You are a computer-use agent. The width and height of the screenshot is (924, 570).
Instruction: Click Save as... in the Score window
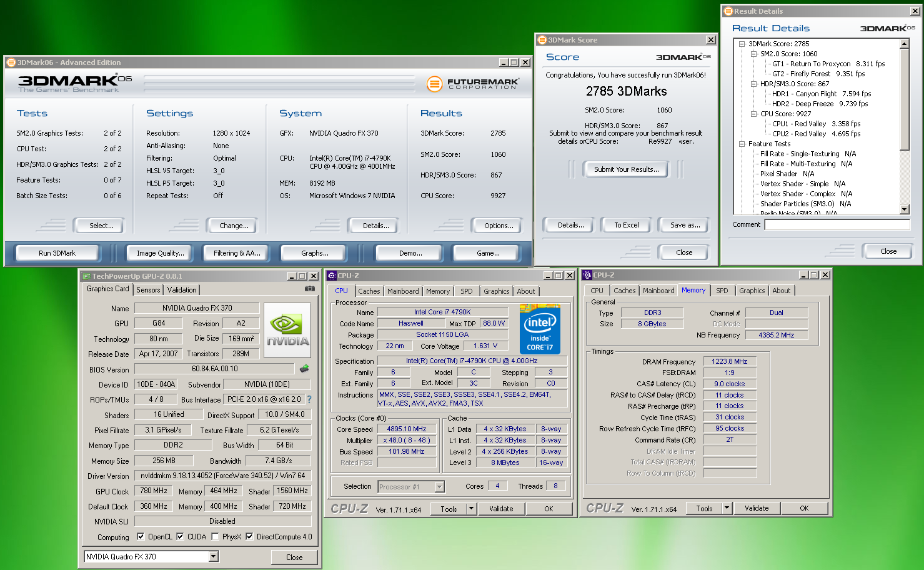pyautogui.click(x=685, y=225)
